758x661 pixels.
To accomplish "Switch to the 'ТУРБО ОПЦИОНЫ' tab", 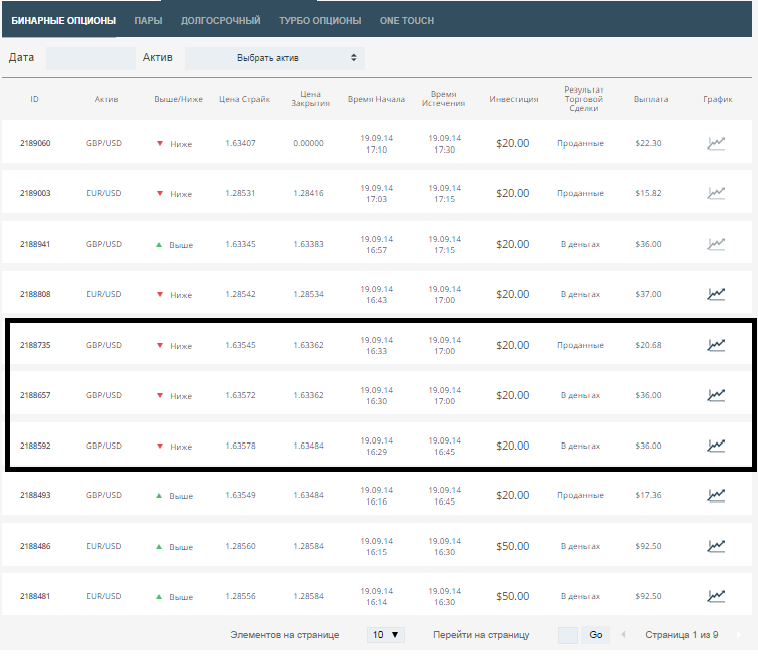I will coord(320,20).
